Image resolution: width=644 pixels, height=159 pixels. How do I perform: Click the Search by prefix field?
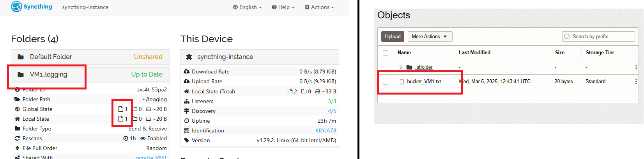[x=598, y=36]
